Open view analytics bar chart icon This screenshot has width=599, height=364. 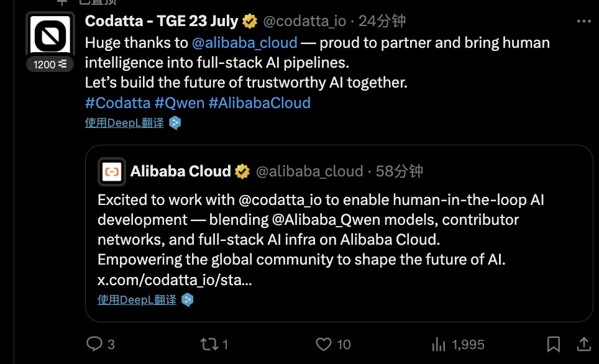point(439,344)
